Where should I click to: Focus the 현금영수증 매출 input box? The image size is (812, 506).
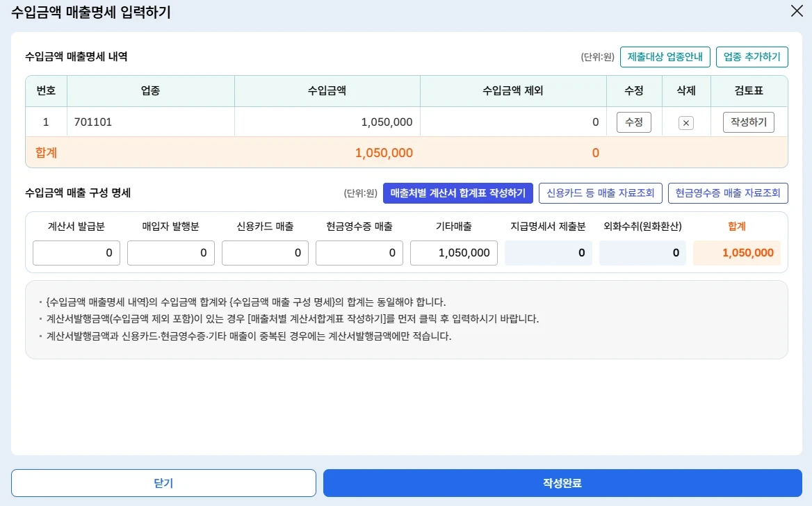(359, 253)
